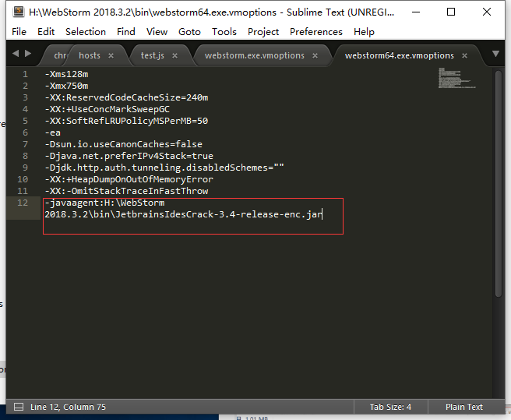Switch to the test.js tab
The width and height of the screenshot is (511, 420).
tap(152, 55)
